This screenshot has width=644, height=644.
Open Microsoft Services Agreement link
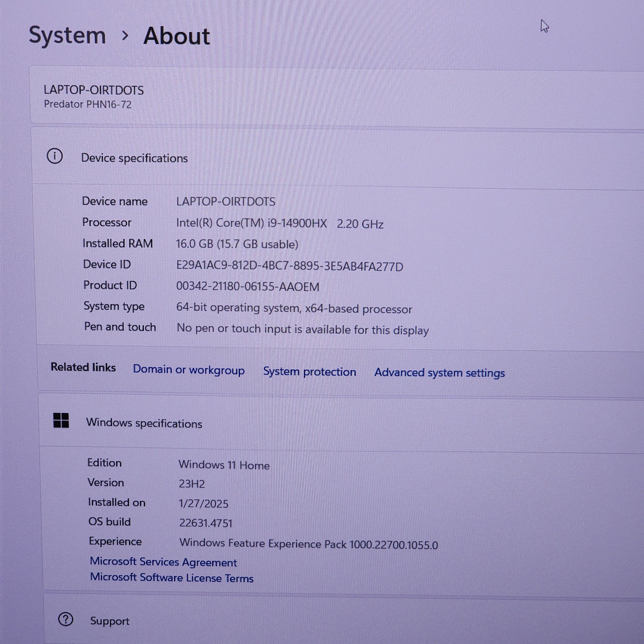[163, 562]
